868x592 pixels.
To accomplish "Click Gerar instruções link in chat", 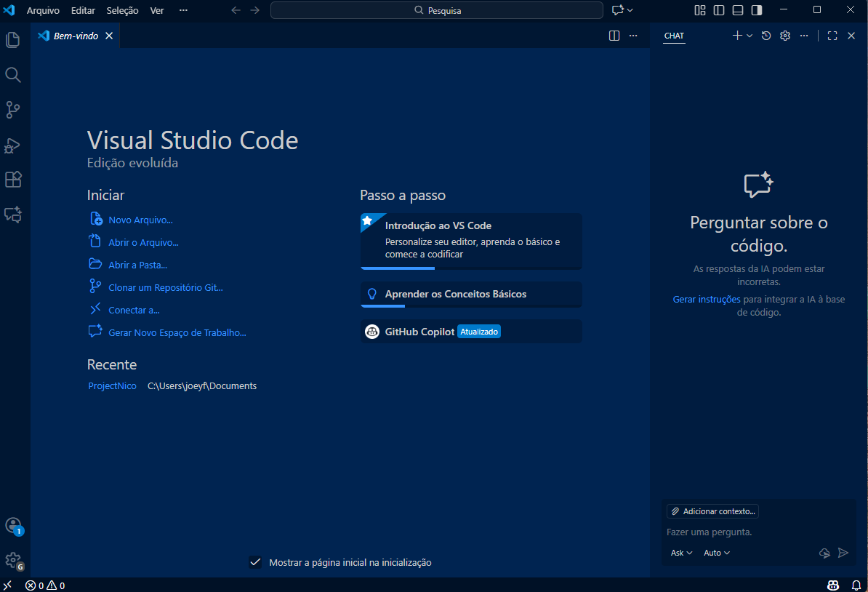I will (x=707, y=299).
